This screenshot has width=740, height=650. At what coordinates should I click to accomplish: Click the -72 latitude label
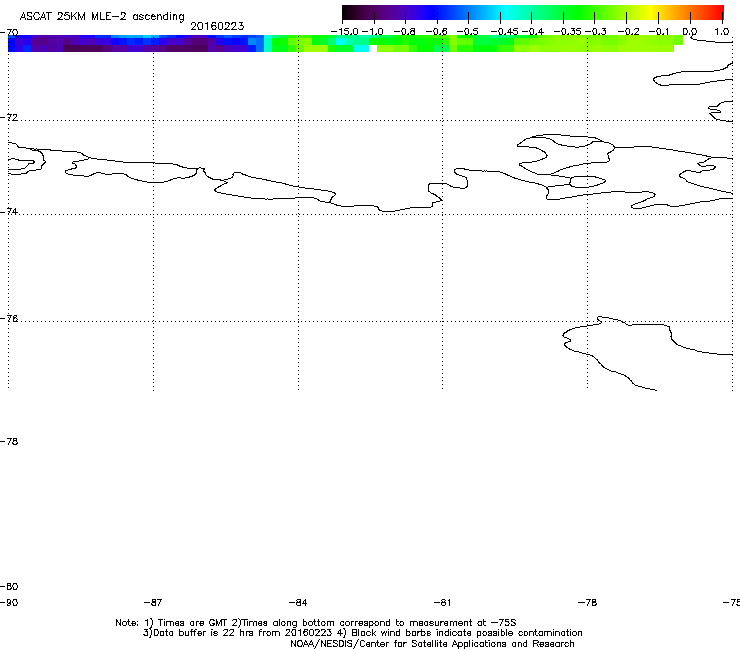coord(9,117)
